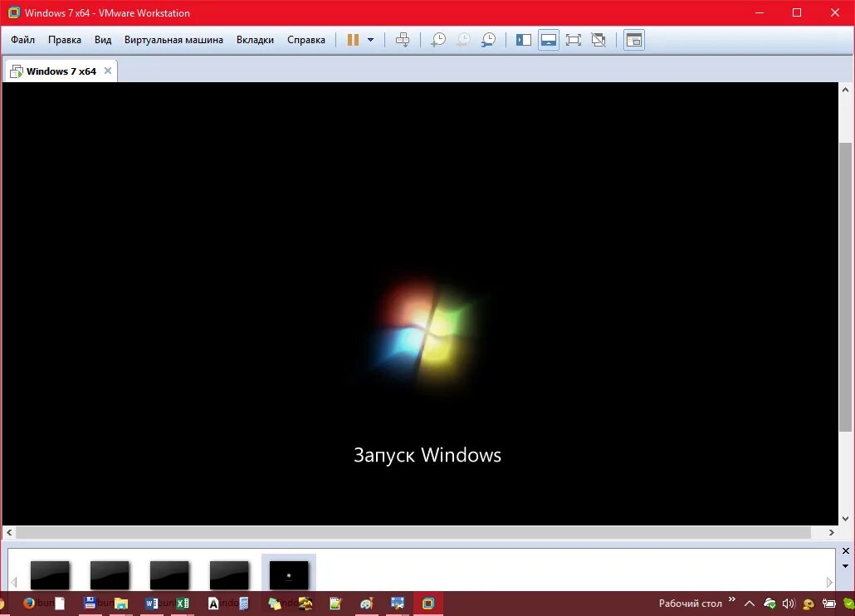This screenshot has height=616, width=855.
Task: Toggle the thumbnail bar icon in the toolbar
Action: pyautogui.click(x=549, y=40)
